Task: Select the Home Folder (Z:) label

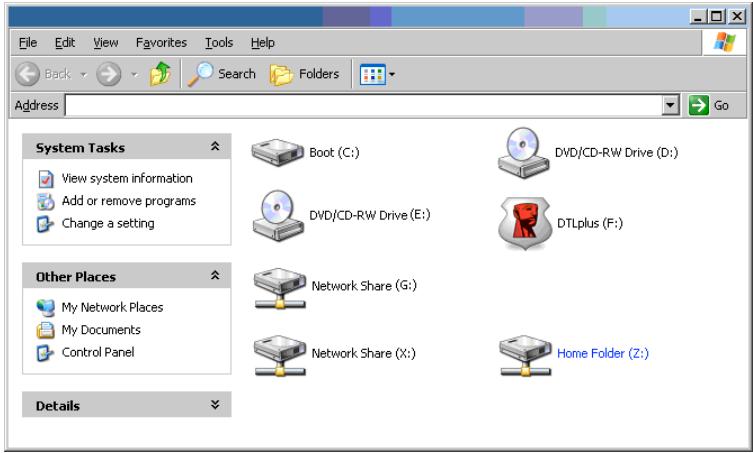Action: pyautogui.click(x=603, y=353)
